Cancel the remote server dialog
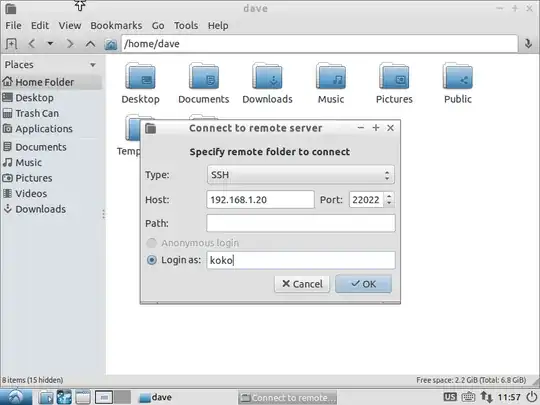The height and width of the screenshot is (405, 540). [x=302, y=284]
